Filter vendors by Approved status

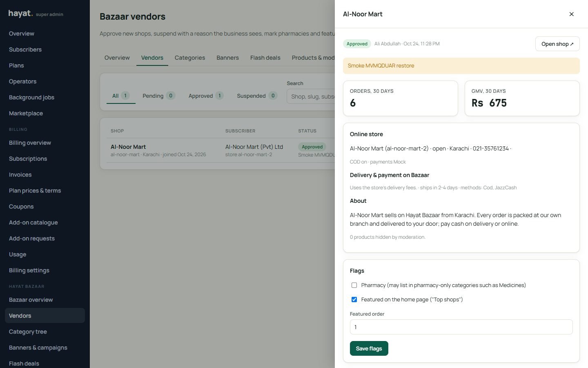click(x=205, y=96)
